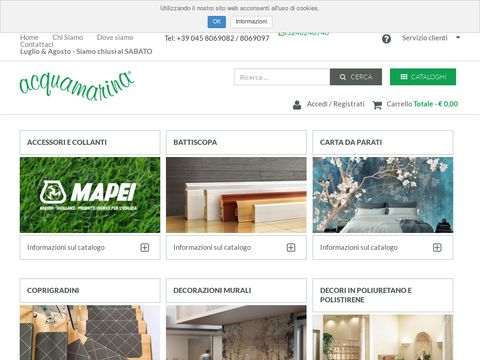Click the Battiscopa skirting boards image
480x360 pixels.
[x=236, y=195]
